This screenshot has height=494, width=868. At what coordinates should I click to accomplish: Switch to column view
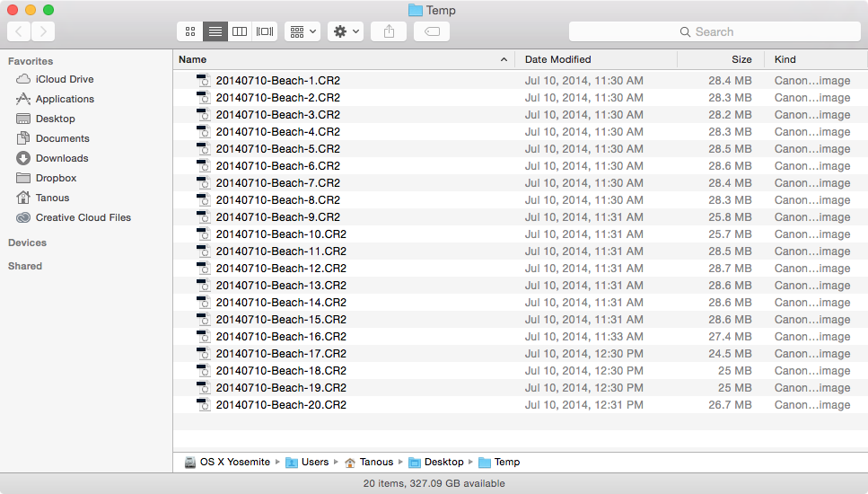[239, 31]
